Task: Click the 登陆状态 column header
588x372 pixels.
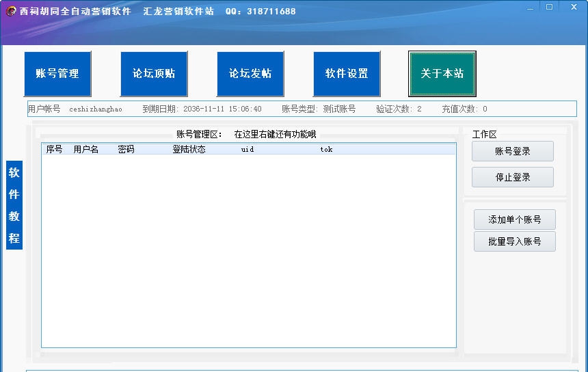Action: click(x=189, y=149)
